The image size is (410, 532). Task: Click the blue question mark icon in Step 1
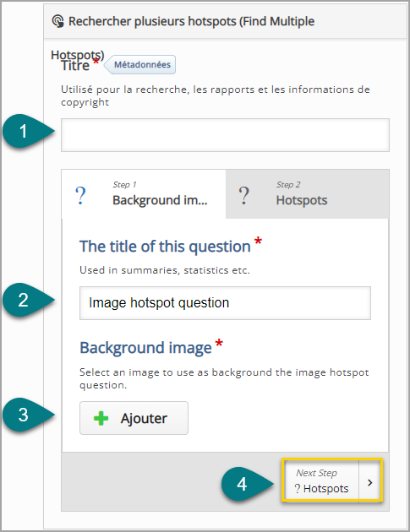pyautogui.click(x=81, y=195)
